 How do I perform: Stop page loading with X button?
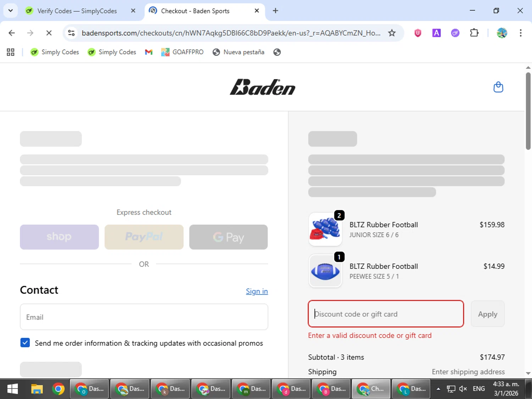point(49,33)
